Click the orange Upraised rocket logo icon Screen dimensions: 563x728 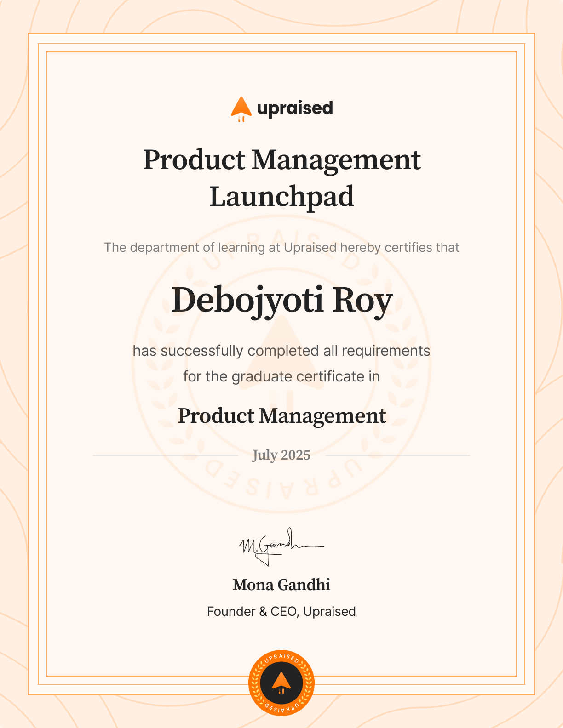pyautogui.click(x=241, y=109)
